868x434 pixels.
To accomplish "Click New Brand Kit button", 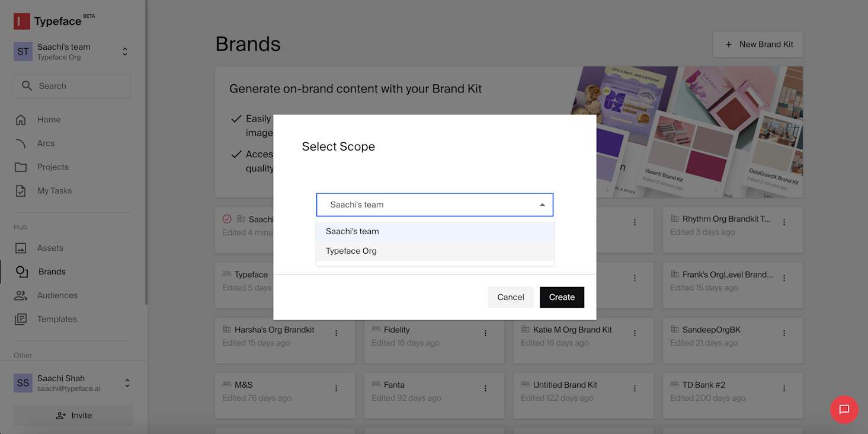I will coord(758,44).
